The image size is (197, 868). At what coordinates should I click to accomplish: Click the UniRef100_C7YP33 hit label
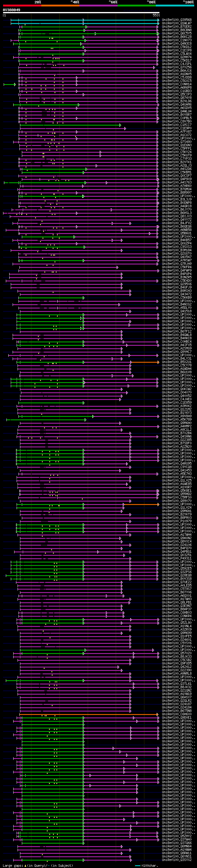click(176, 159)
